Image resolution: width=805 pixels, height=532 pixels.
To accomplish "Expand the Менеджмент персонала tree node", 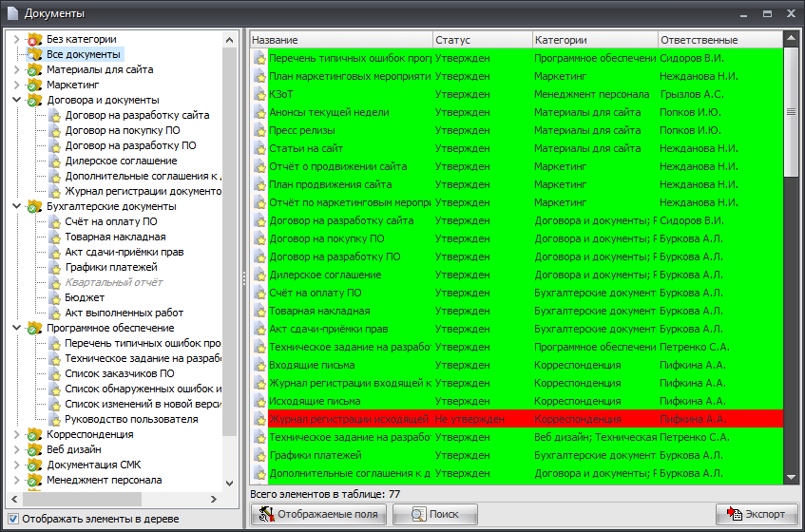I will (16, 480).
